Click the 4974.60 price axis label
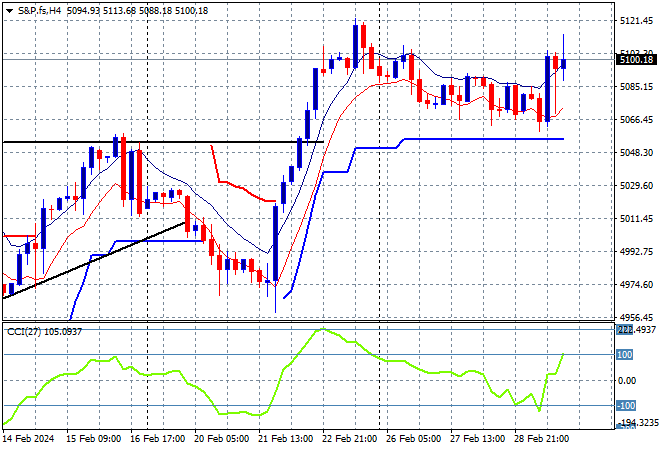 (x=634, y=285)
